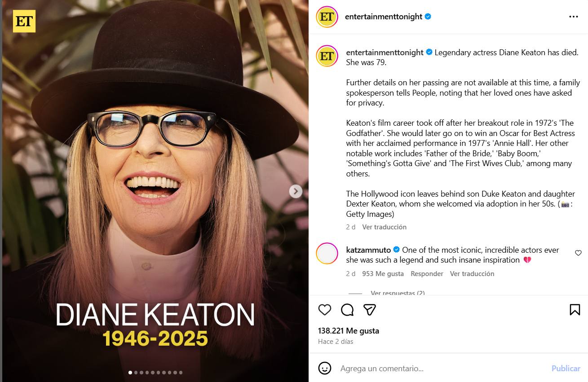Open entertainmenttonight username in header
Viewport: 588px width, 382px height.
coord(383,17)
